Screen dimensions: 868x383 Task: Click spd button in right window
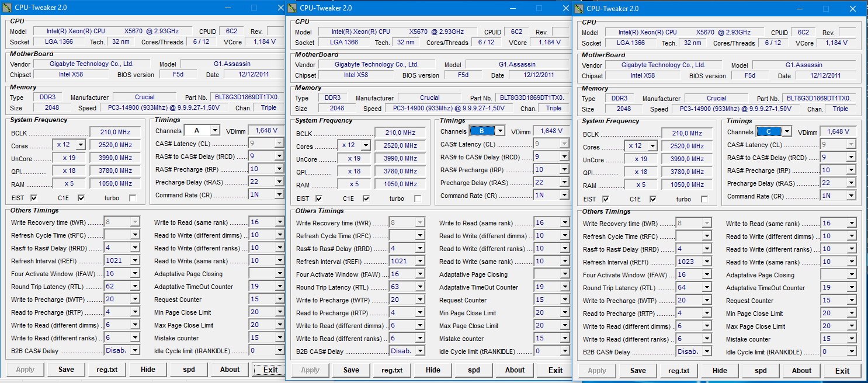761,371
